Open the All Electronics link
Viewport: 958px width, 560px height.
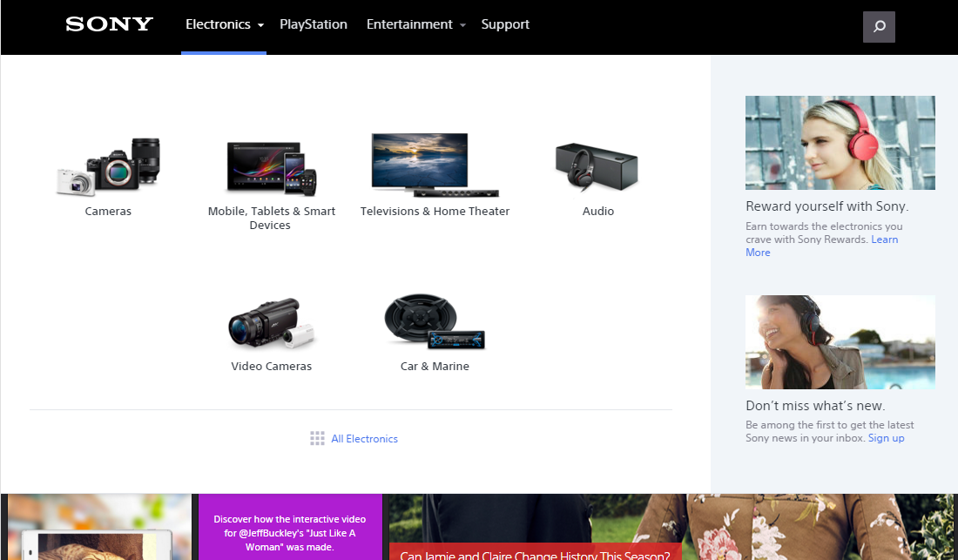pyautogui.click(x=364, y=438)
